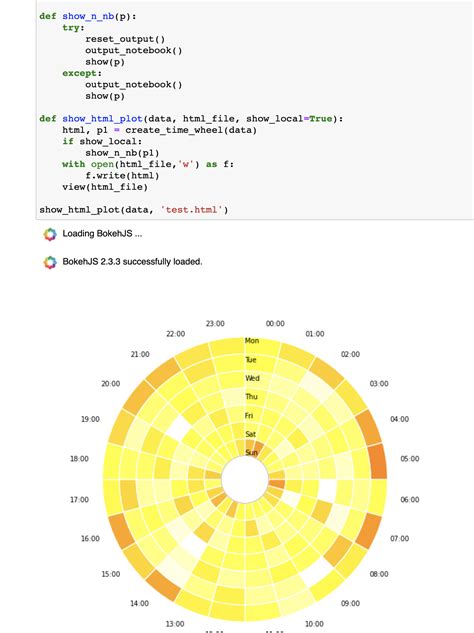Click the Bokeh logo beside "BokehJS 2.3.3 successfully loaded."
This screenshot has height=633, width=474.
pyautogui.click(x=50, y=262)
